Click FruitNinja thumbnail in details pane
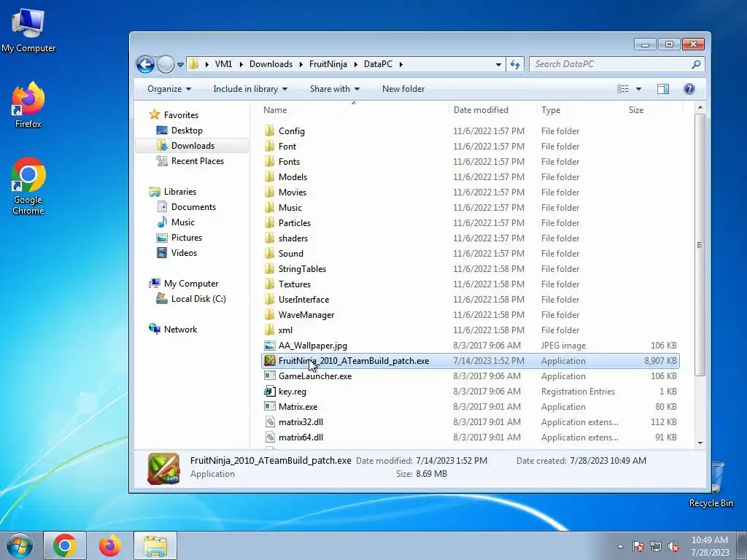The height and width of the screenshot is (560, 747). pyautogui.click(x=163, y=469)
